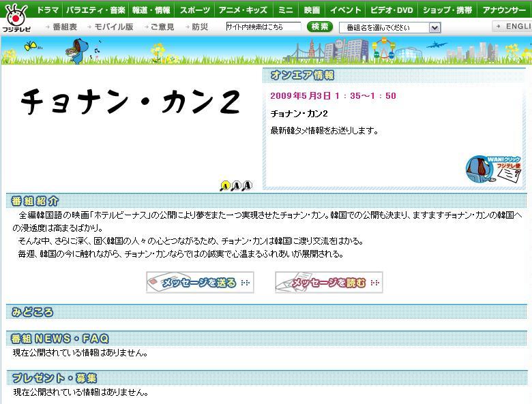Click the Fuji TV logo
532x404 pixels.
click(x=16, y=18)
